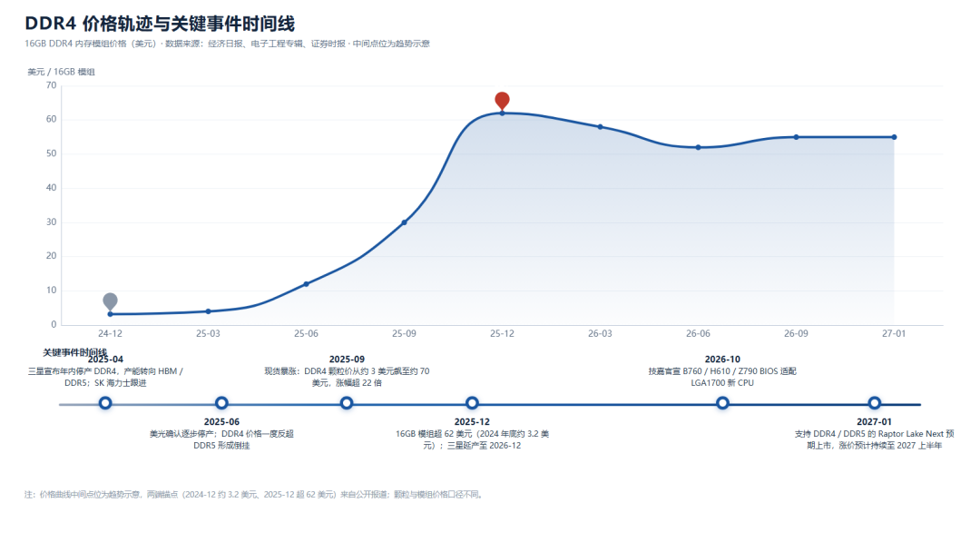Click the 2025-06 timeline circle marker
Viewport: 980px width, 552px height.
(x=221, y=403)
